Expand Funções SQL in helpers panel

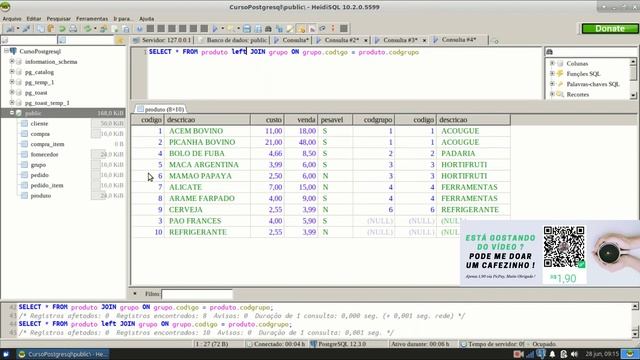[552, 73]
